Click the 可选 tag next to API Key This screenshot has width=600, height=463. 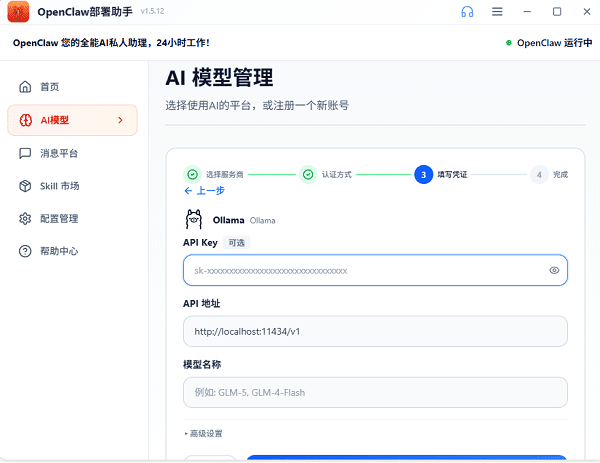coord(236,243)
